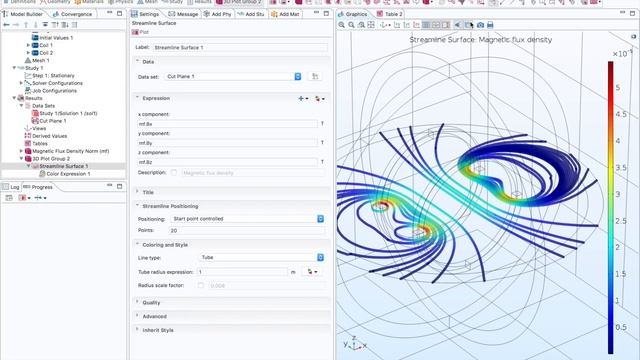This screenshot has height=360, width=640.
Task: Click the Points field showing 20
Action: tap(247, 230)
